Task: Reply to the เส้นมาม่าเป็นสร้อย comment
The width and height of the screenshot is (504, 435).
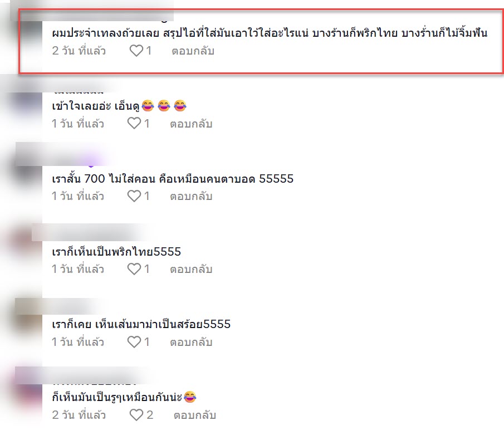Action: pyautogui.click(x=191, y=342)
